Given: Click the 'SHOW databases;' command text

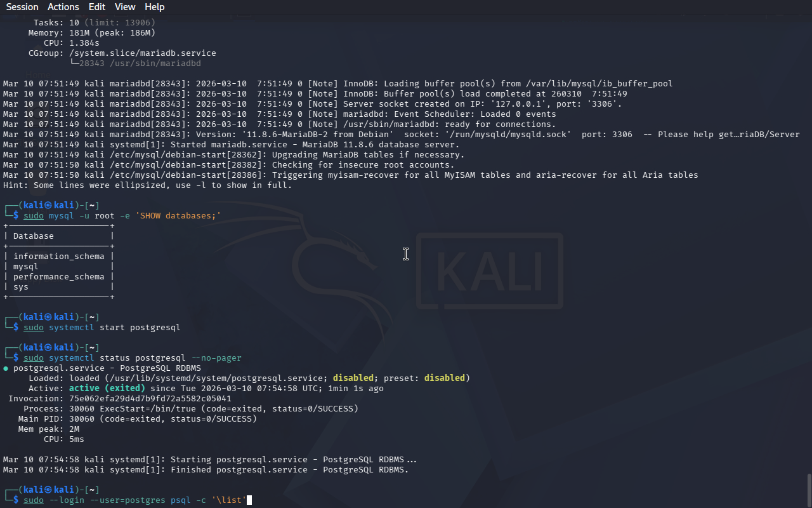Looking at the screenshot, I should pyautogui.click(x=178, y=216).
